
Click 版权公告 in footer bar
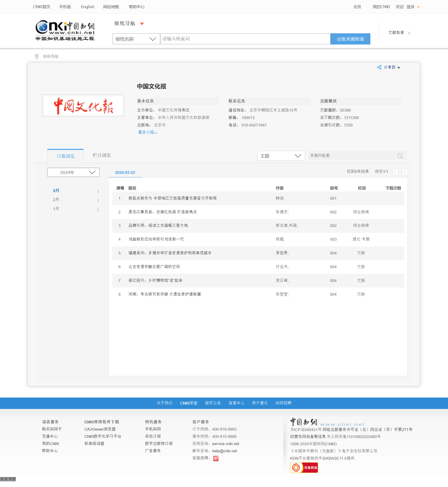point(213,403)
